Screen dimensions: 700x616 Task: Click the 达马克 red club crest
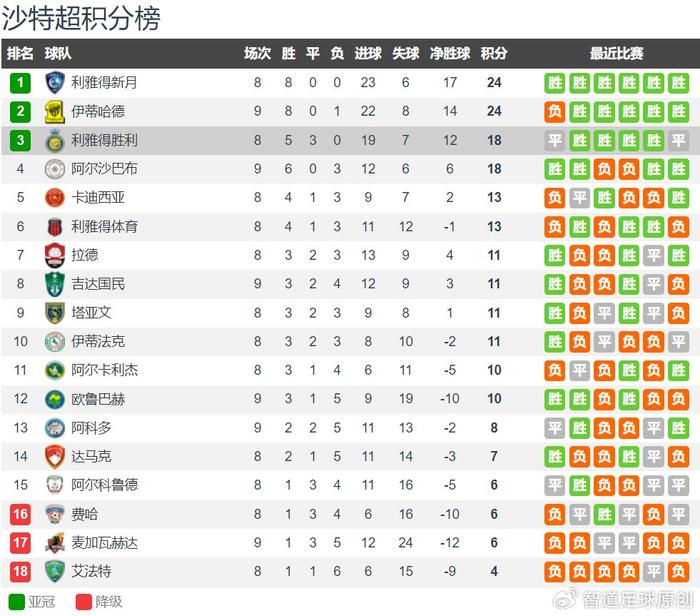(54, 458)
